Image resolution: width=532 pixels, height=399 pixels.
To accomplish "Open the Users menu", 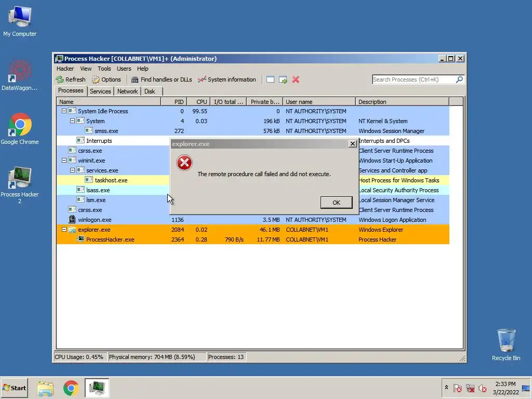I will pyautogui.click(x=124, y=69).
